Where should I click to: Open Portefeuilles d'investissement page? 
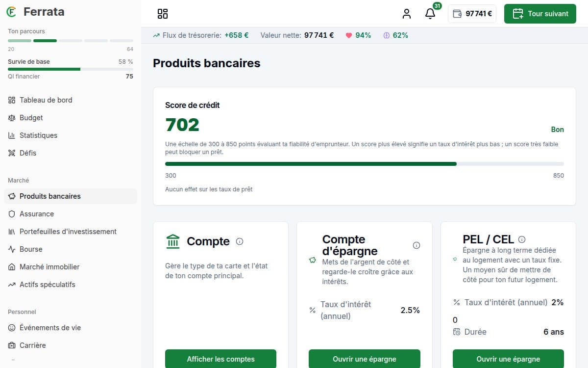[71, 232]
